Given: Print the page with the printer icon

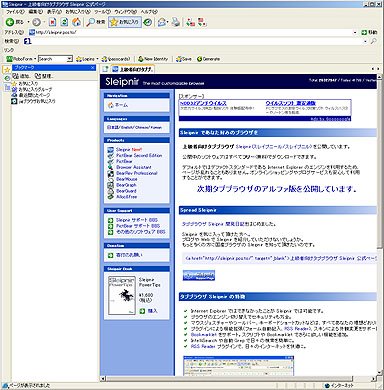Looking at the screenshot, I should coord(176,22).
